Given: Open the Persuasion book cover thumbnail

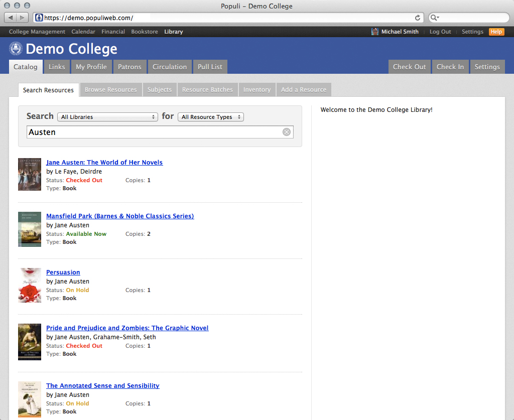Looking at the screenshot, I should [30, 286].
